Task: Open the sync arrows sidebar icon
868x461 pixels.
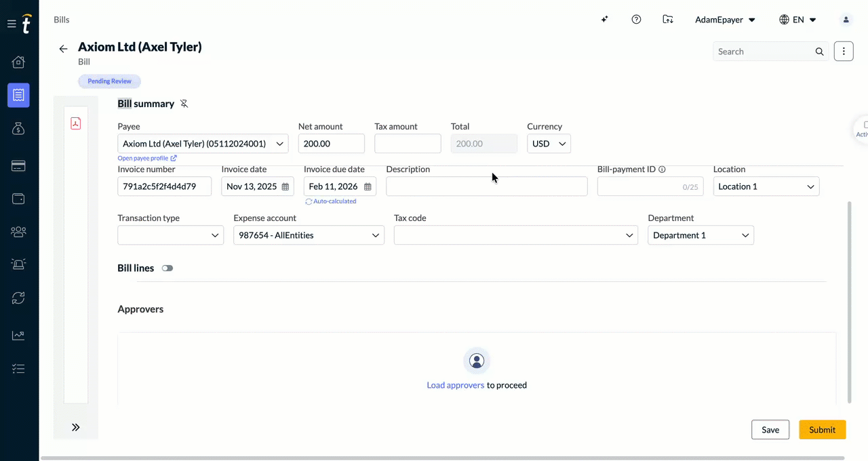Action: [18, 298]
